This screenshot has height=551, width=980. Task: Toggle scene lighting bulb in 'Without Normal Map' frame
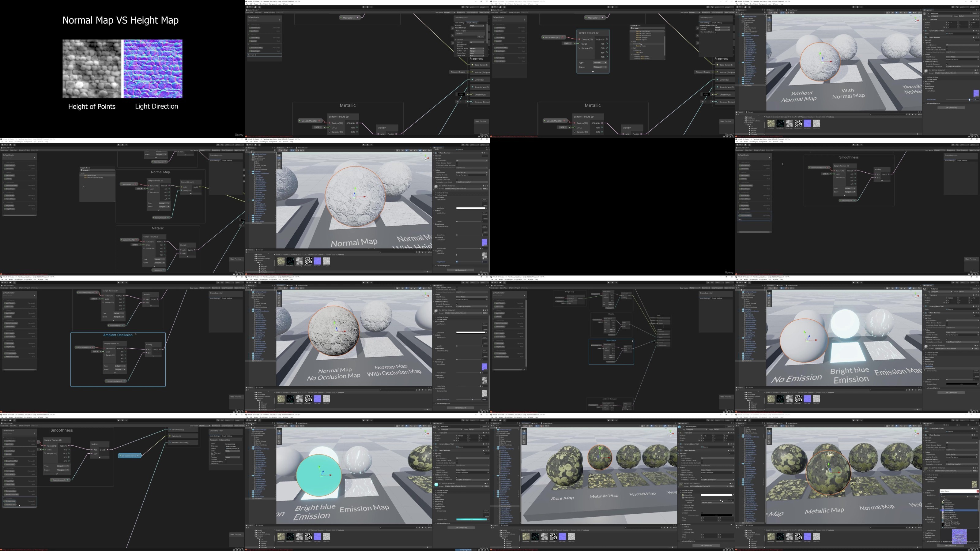pyautogui.click(x=897, y=13)
